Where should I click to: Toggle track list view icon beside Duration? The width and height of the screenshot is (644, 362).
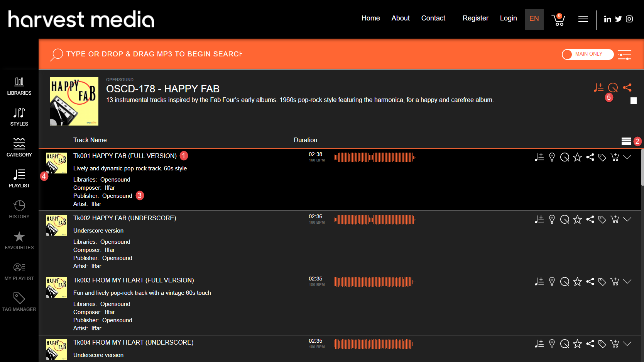click(626, 141)
